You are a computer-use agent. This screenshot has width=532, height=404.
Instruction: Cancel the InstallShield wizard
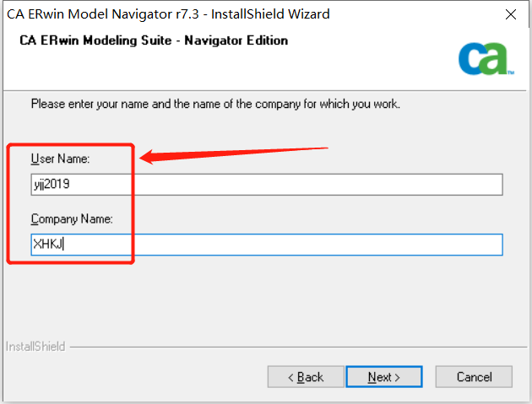point(474,376)
